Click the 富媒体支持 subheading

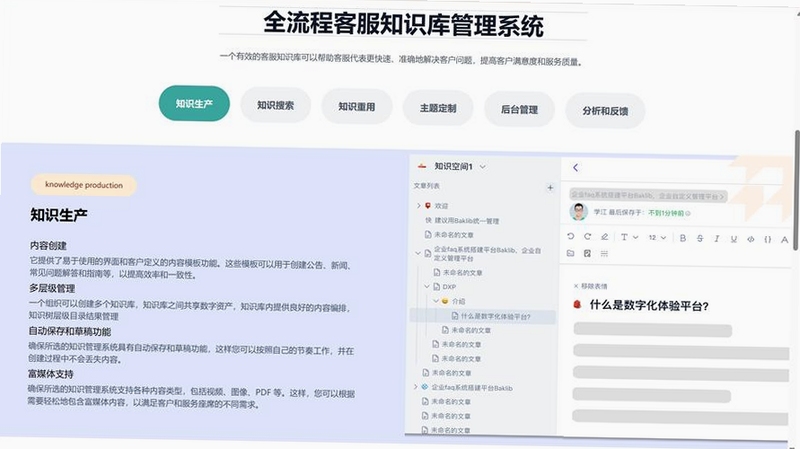(51, 374)
